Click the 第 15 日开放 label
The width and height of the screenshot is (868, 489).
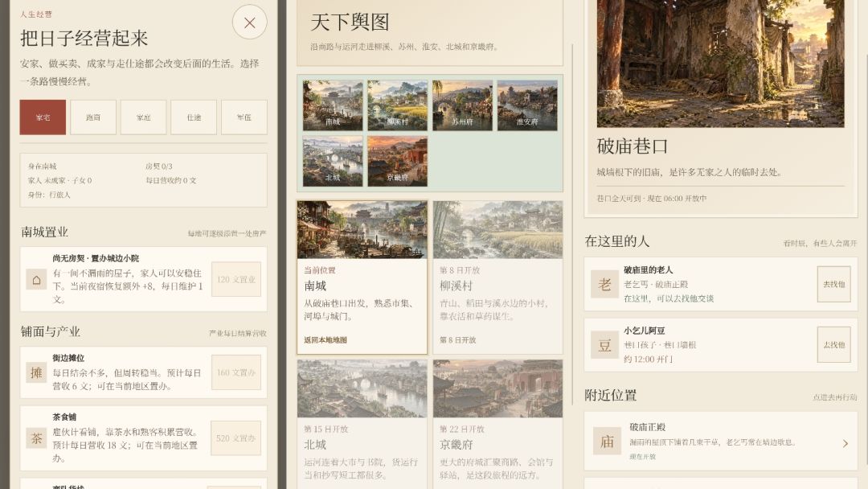coord(325,429)
